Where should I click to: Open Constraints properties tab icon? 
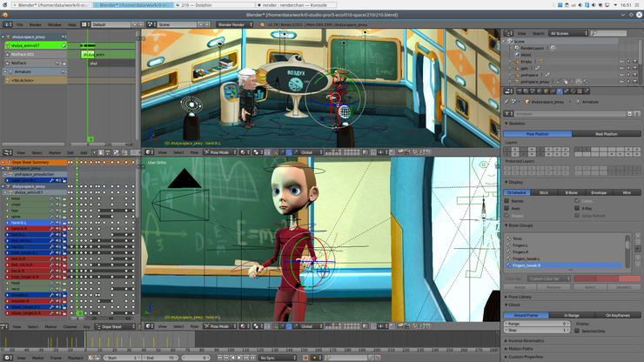click(x=553, y=91)
